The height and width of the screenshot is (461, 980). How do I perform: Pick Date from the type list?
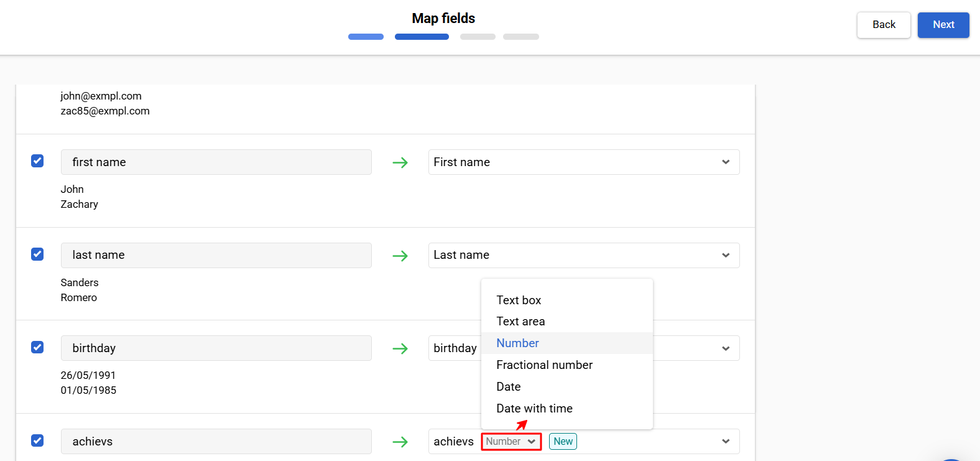click(567, 386)
